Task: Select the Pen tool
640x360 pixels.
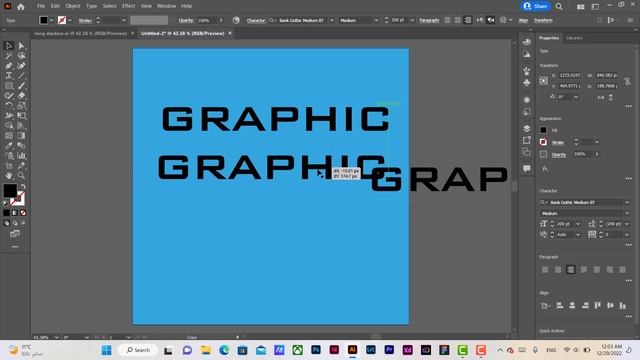Action: click(9, 66)
